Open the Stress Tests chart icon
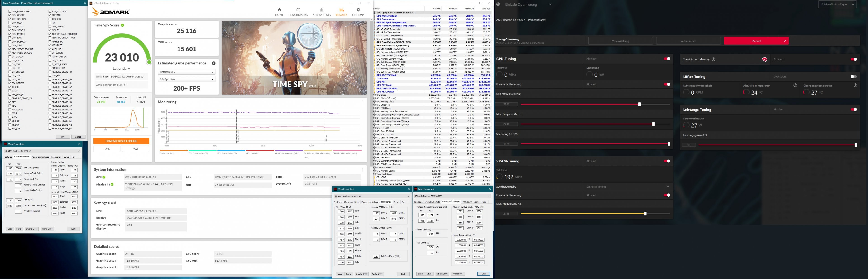 point(321,10)
